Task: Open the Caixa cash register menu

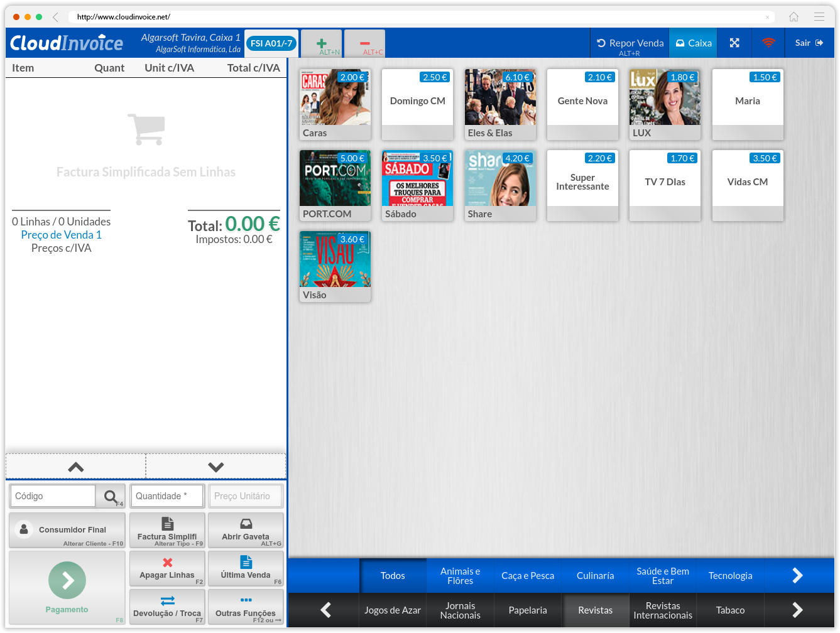Action: [x=693, y=43]
